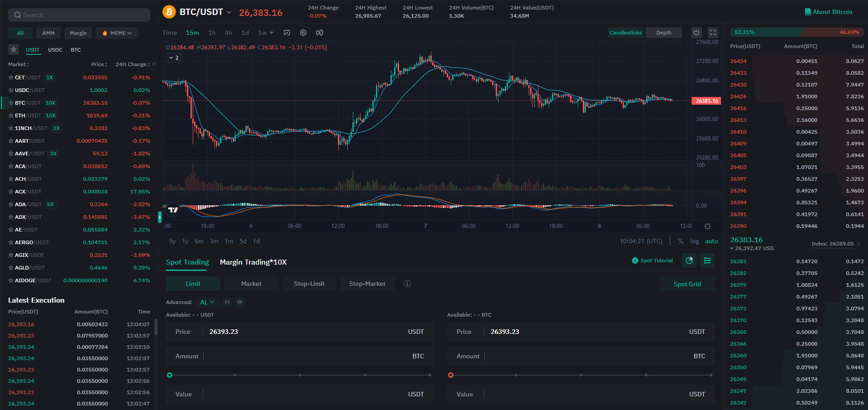
Task: Open the chart indicators tool
Action: click(x=287, y=33)
